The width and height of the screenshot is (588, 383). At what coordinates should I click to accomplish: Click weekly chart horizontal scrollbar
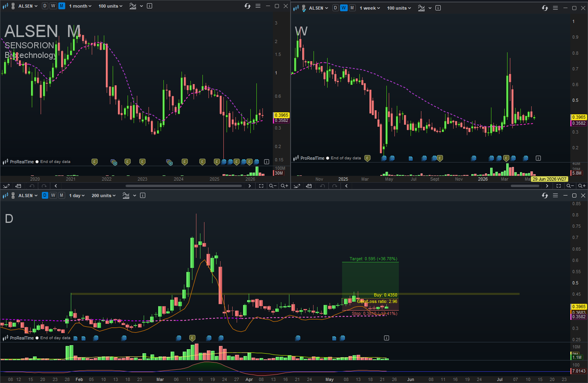[524, 186]
